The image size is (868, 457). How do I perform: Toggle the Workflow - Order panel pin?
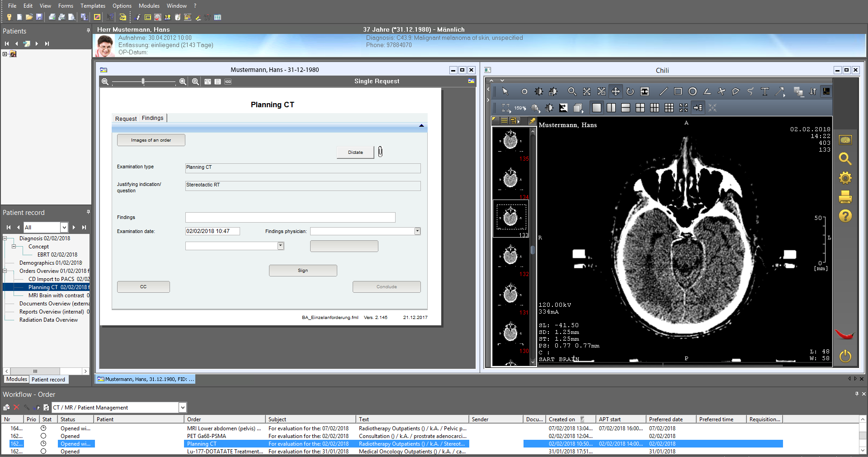(x=857, y=394)
